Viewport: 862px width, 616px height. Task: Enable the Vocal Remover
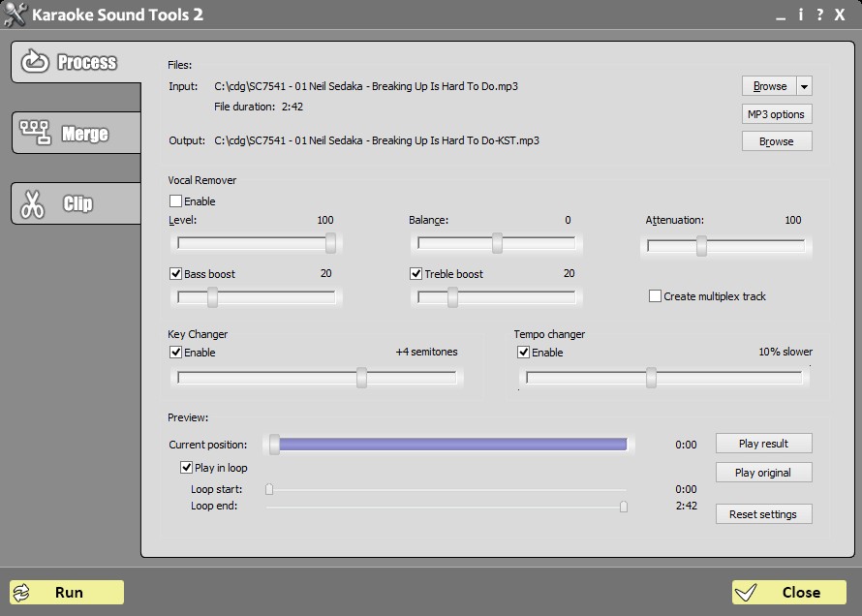175,200
